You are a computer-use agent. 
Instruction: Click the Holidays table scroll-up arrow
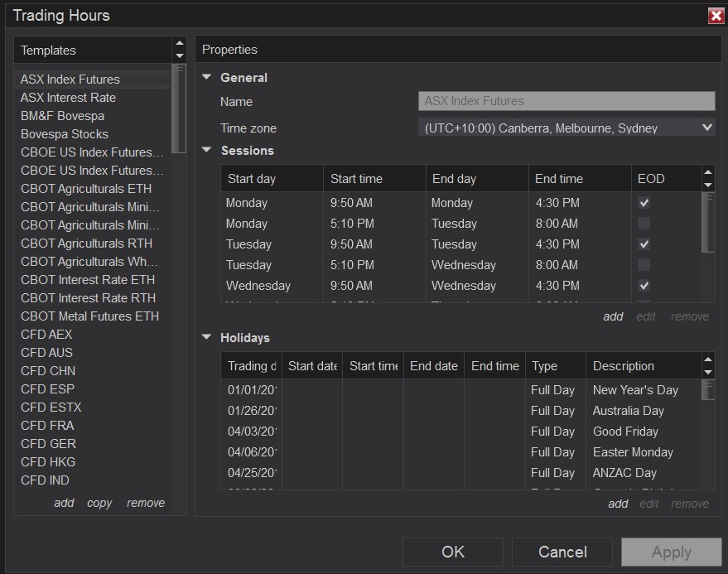click(x=707, y=360)
